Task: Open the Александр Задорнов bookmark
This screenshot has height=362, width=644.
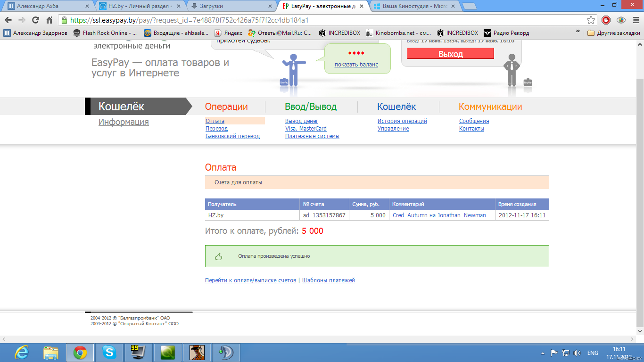Action: pos(35,33)
